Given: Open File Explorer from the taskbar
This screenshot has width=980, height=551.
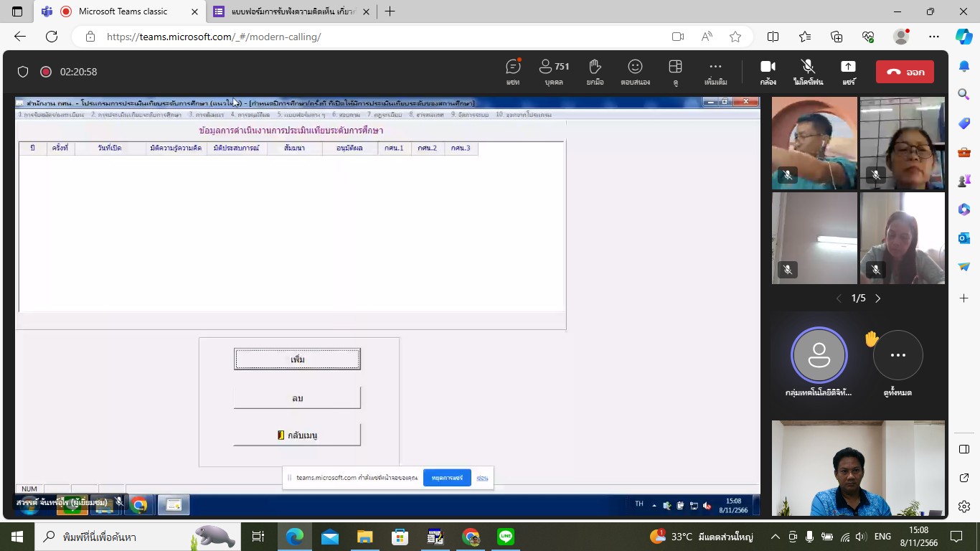Looking at the screenshot, I should tap(365, 537).
